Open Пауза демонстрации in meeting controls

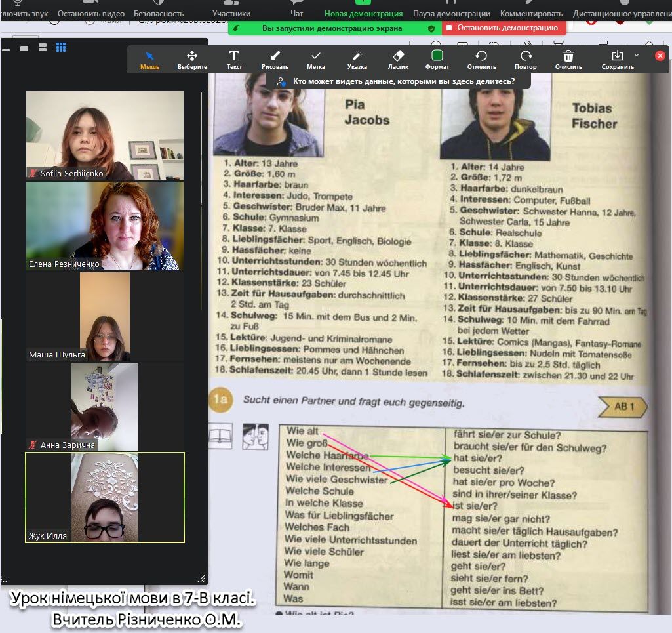(x=451, y=9)
